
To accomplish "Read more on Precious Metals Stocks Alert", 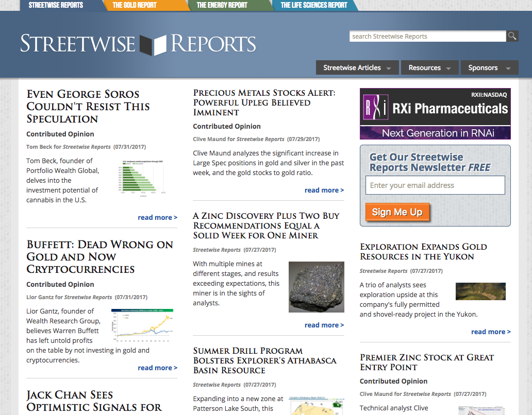I will pyautogui.click(x=324, y=191).
